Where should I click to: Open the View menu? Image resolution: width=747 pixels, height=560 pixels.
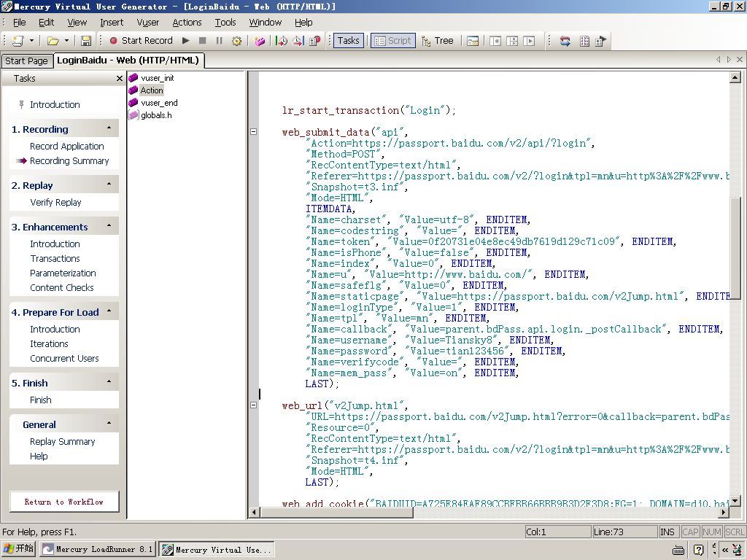pos(77,23)
